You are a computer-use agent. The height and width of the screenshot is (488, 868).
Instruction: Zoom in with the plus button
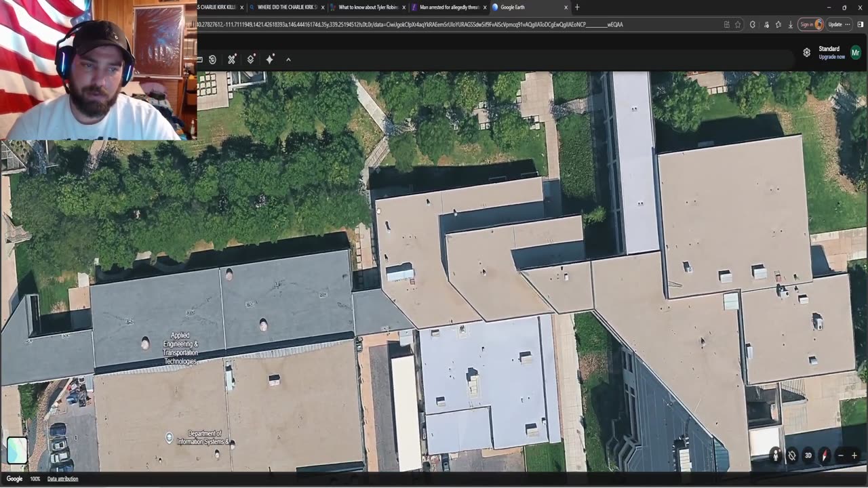click(854, 455)
